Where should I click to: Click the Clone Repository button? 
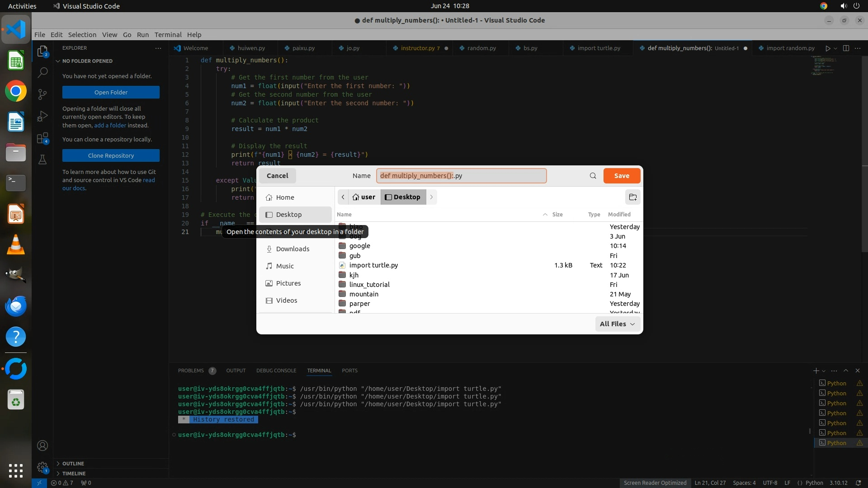pos(111,155)
